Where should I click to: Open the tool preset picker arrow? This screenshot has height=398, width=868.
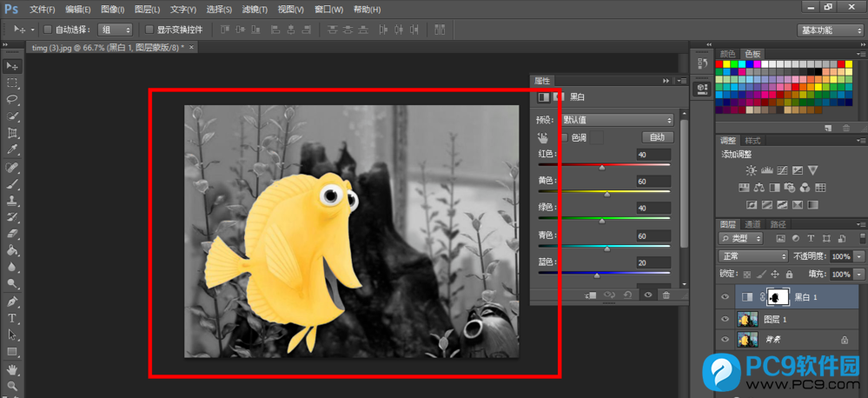[33, 30]
